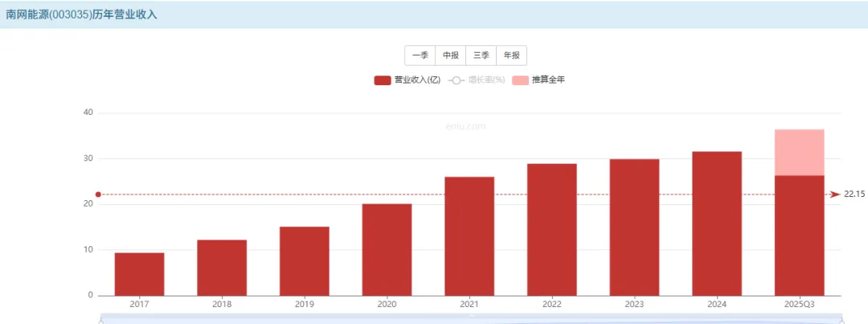This screenshot has width=868, height=324.
Task: Click the 40 y-axis label
Action: (x=88, y=113)
